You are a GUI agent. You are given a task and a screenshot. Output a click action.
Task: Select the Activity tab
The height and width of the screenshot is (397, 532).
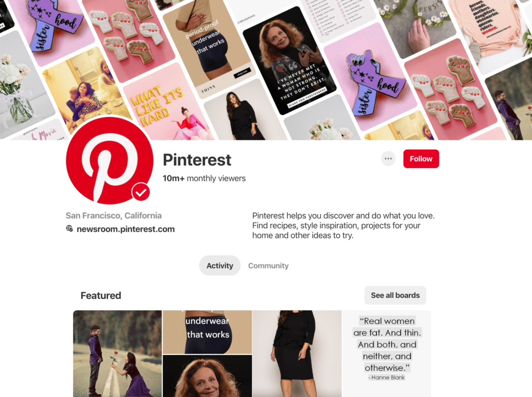tap(220, 266)
